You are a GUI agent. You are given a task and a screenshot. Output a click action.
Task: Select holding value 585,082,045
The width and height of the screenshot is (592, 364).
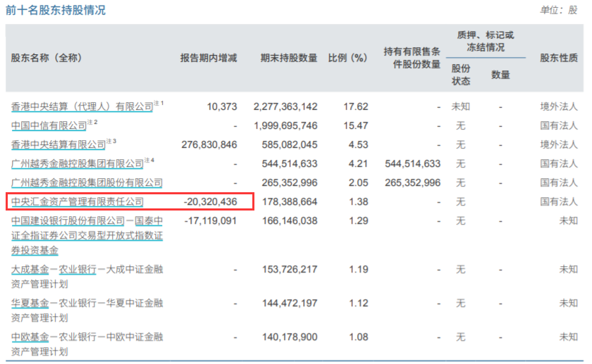[x=290, y=145]
